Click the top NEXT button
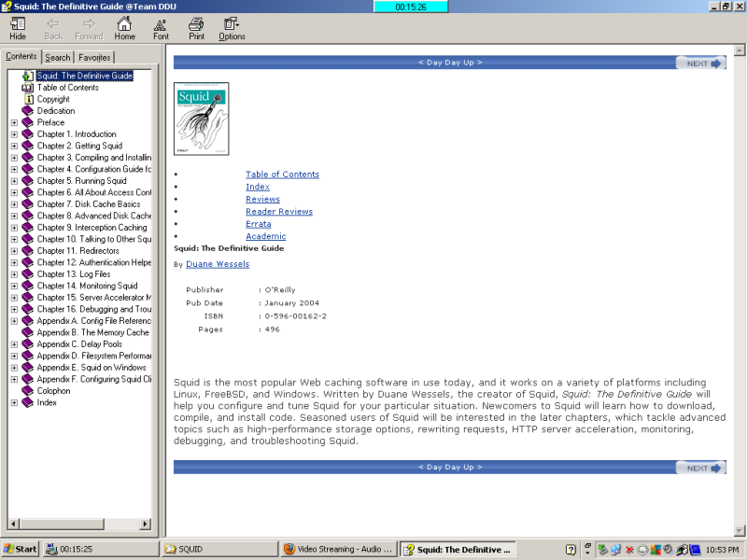The image size is (747, 560). 701,63
